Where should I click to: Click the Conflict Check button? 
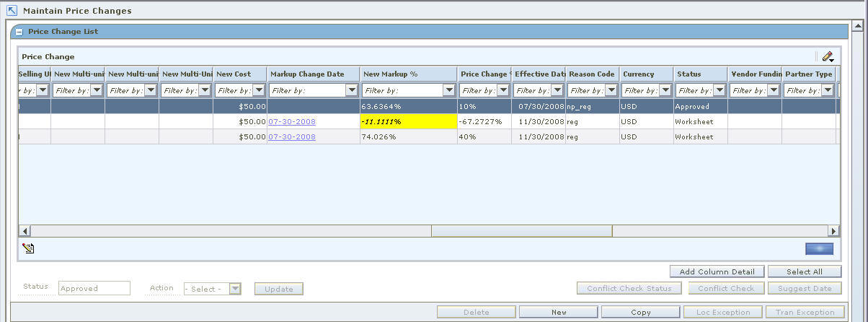[726, 288]
